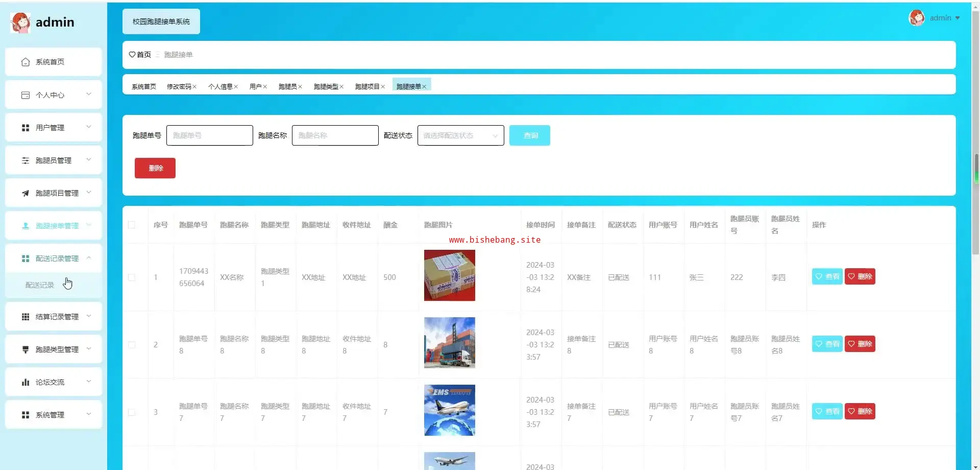Click the grid icon beside 用户管理
The image size is (980, 470).
pyautogui.click(x=26, y=128)
